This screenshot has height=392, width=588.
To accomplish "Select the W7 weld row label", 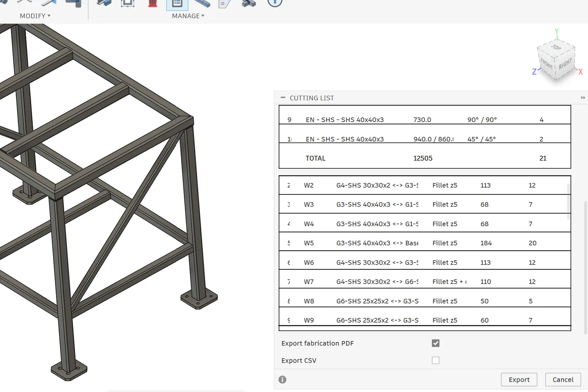I will pyautogui.click(x=309, y=282).
